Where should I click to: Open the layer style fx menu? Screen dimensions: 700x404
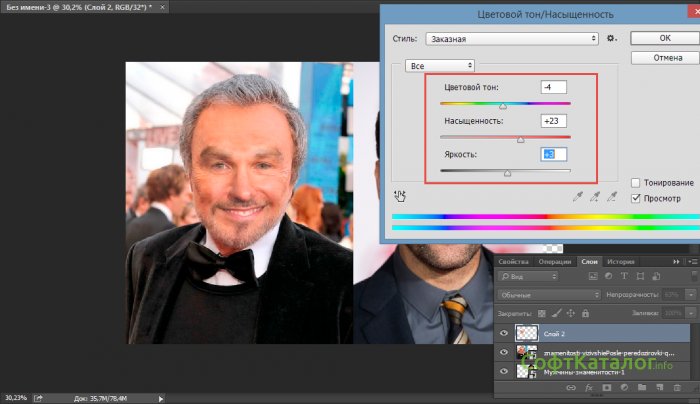point(589,386)
